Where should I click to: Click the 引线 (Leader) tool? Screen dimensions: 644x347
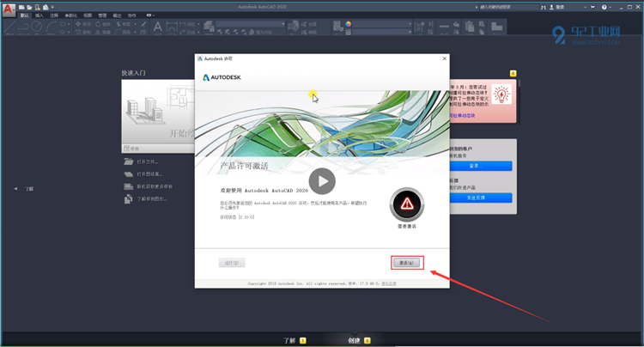(187, 32)
